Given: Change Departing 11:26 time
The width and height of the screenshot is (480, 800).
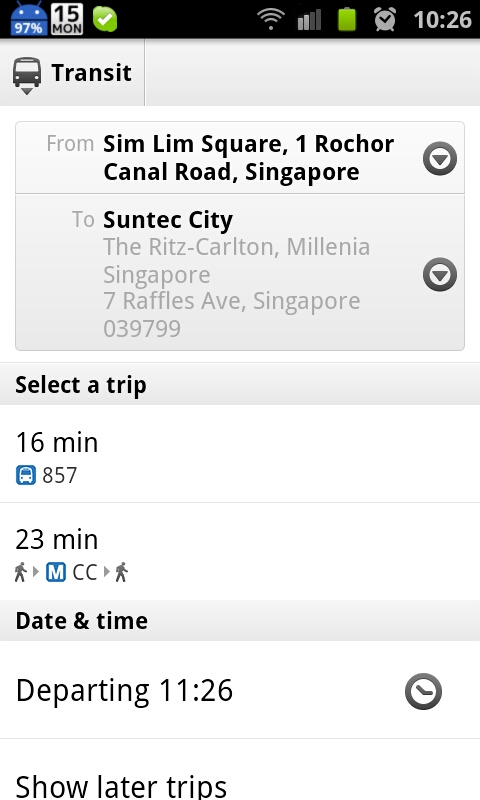Looking at the screenshot, I should [x=124, y=691].
